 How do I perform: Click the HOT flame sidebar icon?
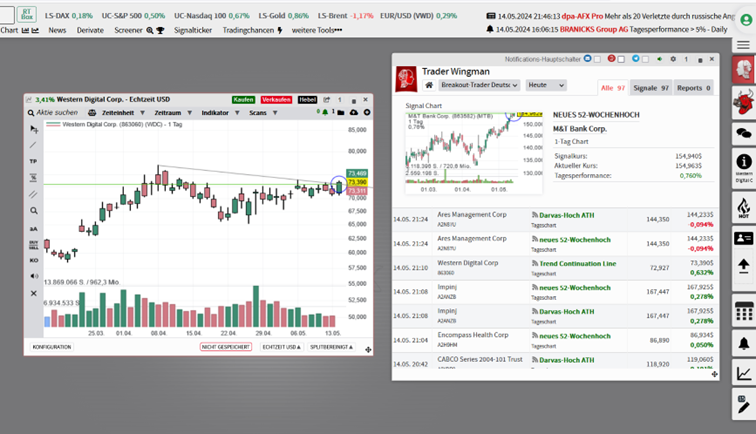tap(743, 207)
